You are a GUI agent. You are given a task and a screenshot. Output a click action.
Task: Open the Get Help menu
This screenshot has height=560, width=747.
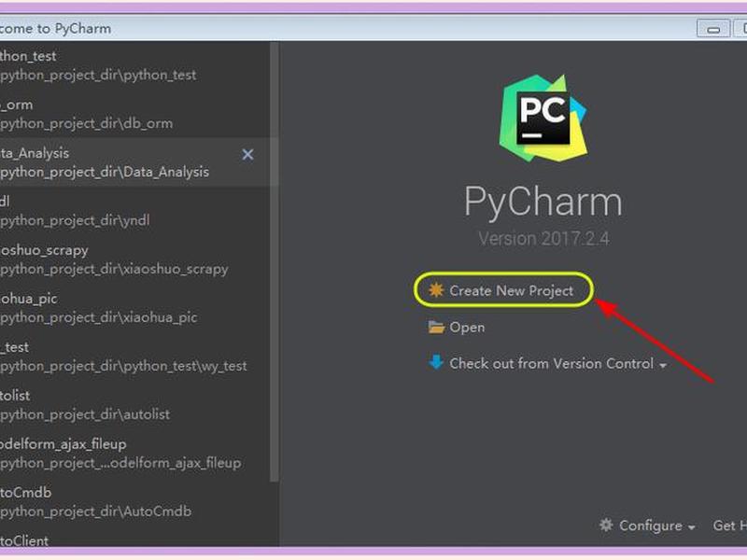point(730,525)
